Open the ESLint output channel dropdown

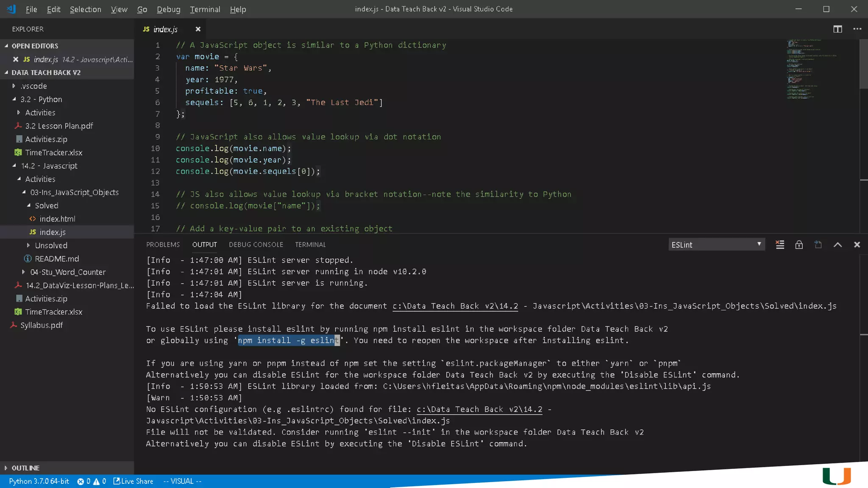tap(716, 244)
